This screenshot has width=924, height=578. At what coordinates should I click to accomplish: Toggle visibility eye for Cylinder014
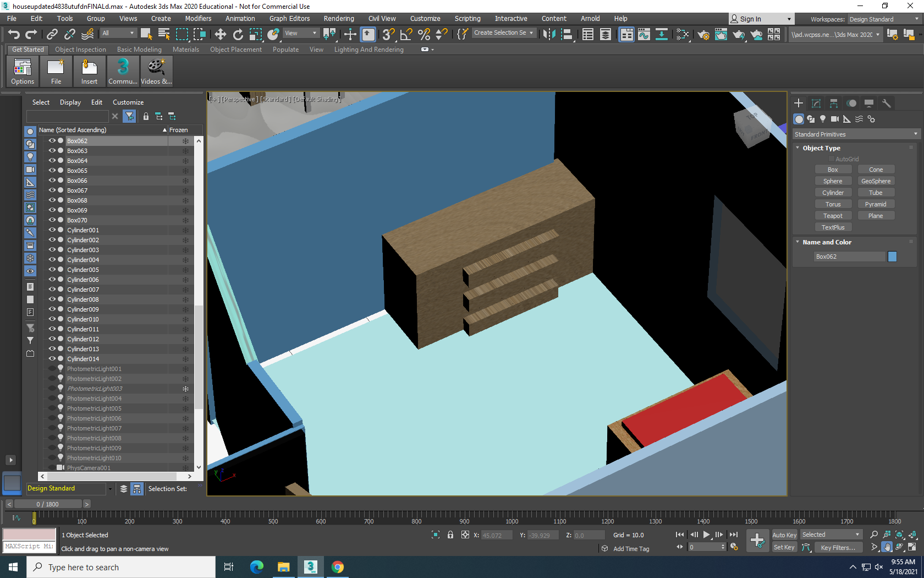[x=52, y=358]
